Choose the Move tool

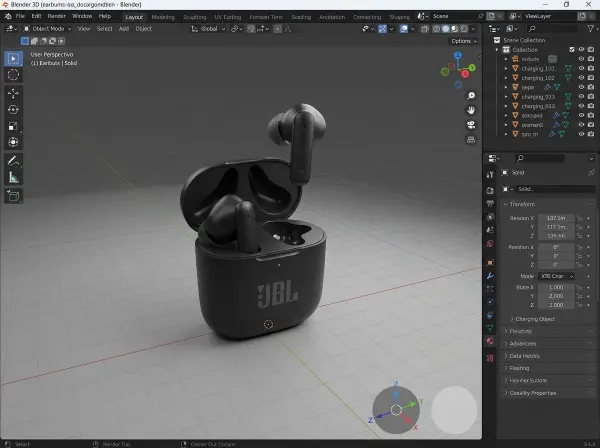click(13, 94)
